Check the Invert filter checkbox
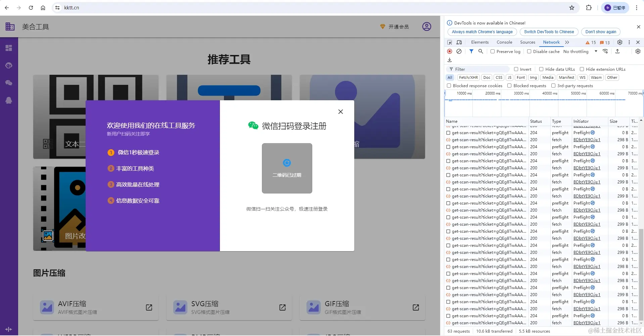 click(516, 69)
